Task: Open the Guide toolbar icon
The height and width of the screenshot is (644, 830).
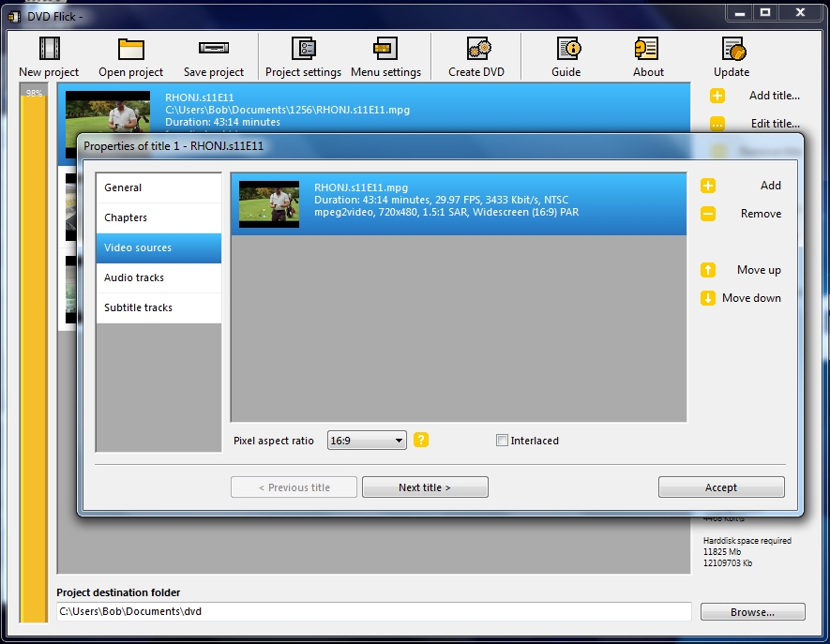Action: point(568,49)
